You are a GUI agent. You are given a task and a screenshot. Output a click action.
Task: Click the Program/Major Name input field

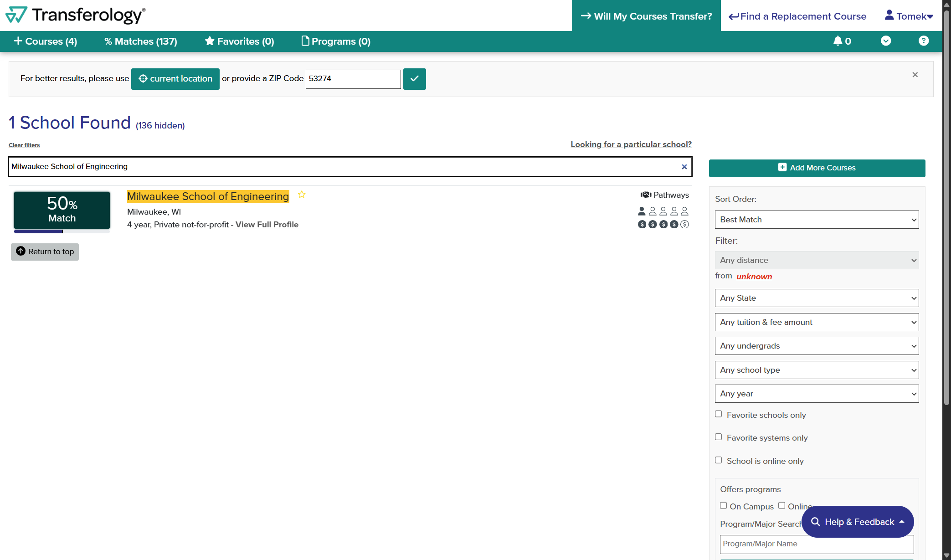click(817, 544)
